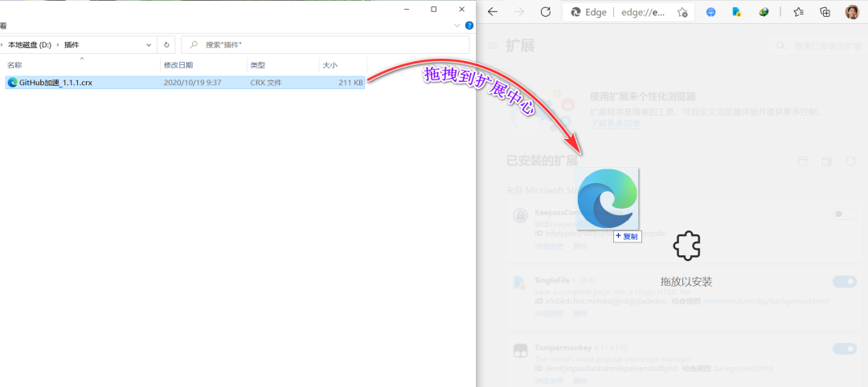868x387 pixels.
Task: Click the blue round extension icon in Edge toolbar
Action: click(710, 12)
